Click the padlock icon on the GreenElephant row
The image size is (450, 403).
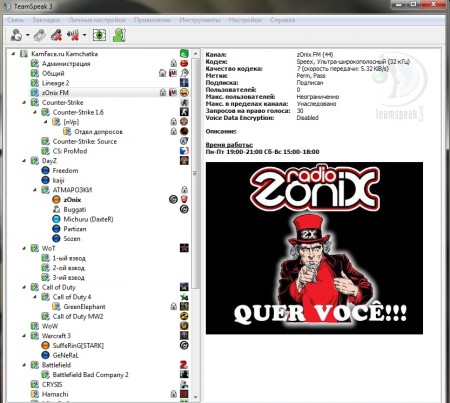pos(173,306)
